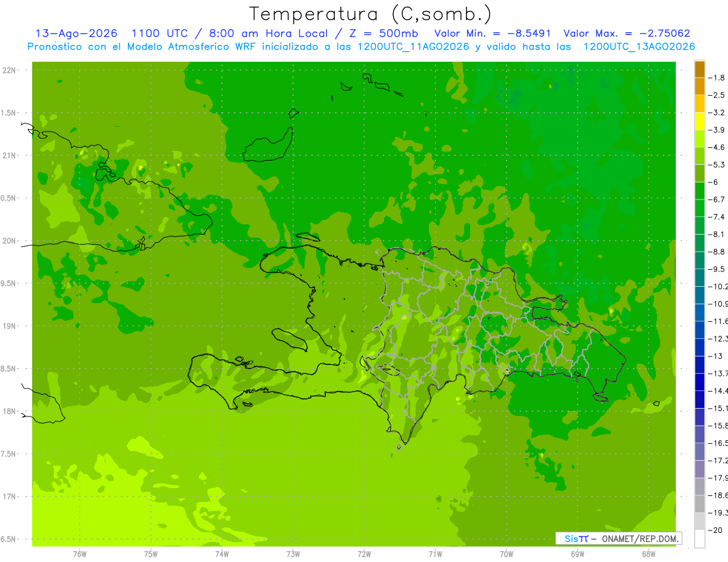Click the "-4.6" colorbar value

[x=716, y=147]
